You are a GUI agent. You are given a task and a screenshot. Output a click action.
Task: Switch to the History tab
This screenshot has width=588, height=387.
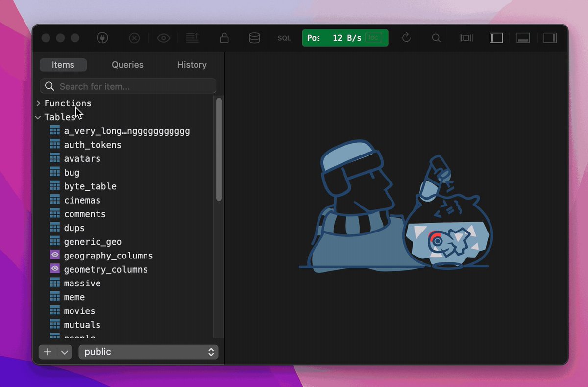click(x=192, y=64)
